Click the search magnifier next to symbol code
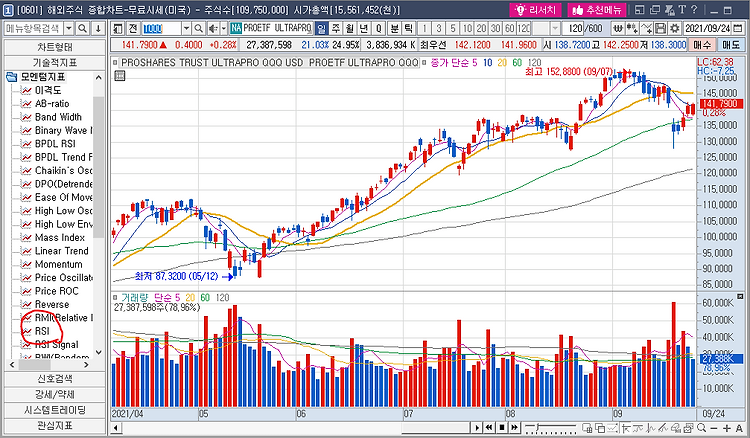This screenshot has height=438, width=750. pyautogui.click(x=199, y=29)
